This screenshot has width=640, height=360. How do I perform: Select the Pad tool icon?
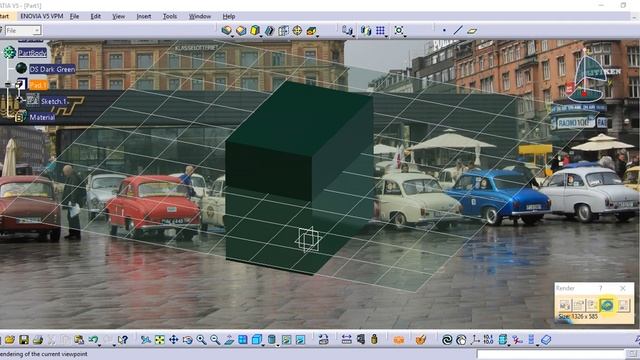pyautogui.click(x=227, y=30)
